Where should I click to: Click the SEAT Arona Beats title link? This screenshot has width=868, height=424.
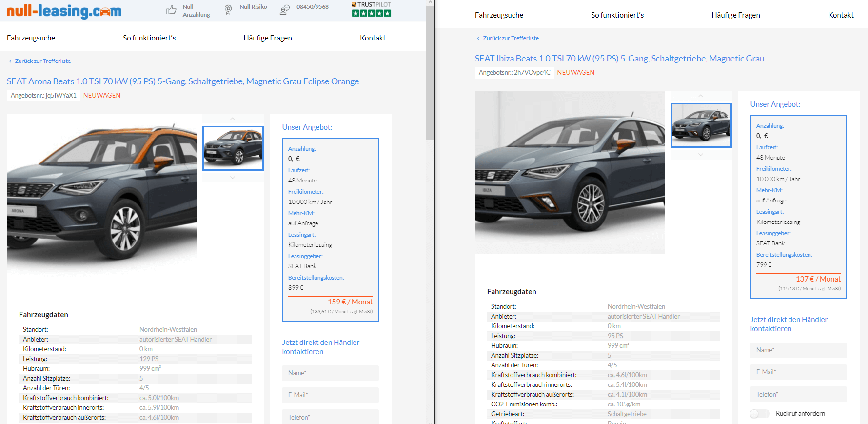click(183, 81)
